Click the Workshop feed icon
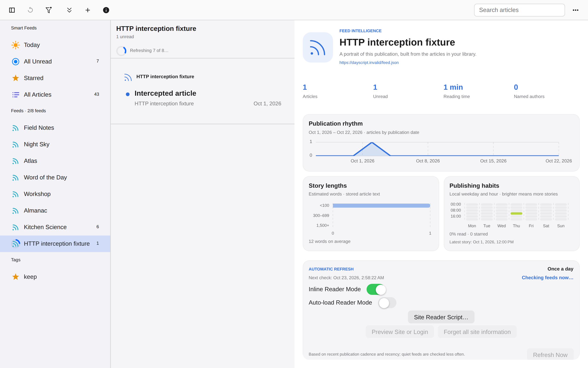Image resolution: width=588 pixels, height=368 pixels. click(16, 194)
